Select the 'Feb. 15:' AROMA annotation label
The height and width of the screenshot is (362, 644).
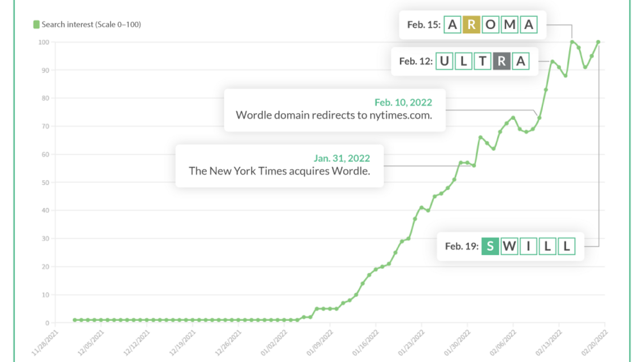click(424, 25)
